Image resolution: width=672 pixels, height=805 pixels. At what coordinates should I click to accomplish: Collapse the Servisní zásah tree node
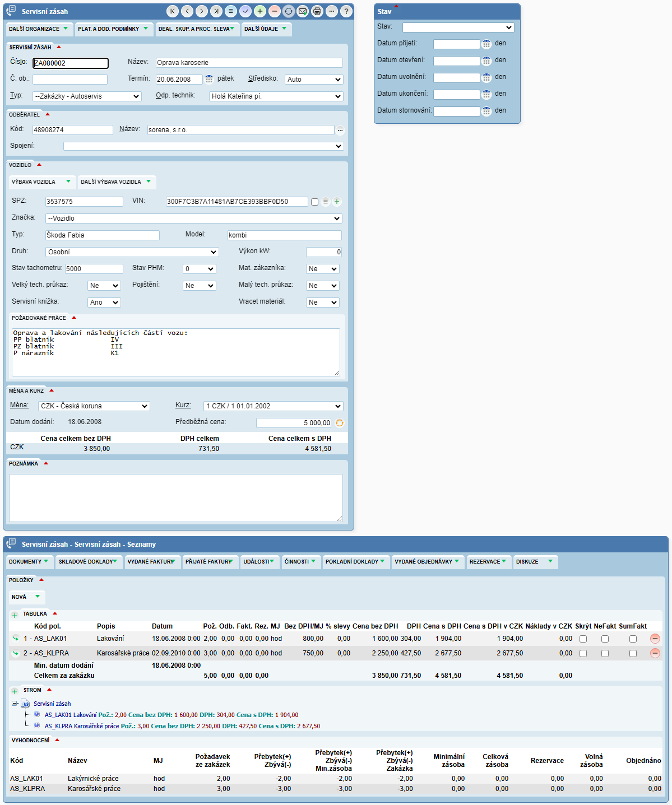[15, 704]
